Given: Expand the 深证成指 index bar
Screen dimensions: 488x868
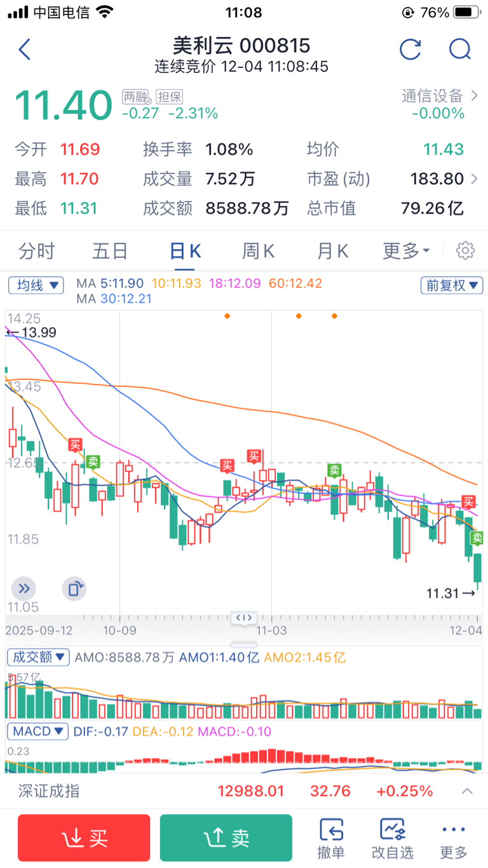Looking at the screenshot, I should 467,791.
